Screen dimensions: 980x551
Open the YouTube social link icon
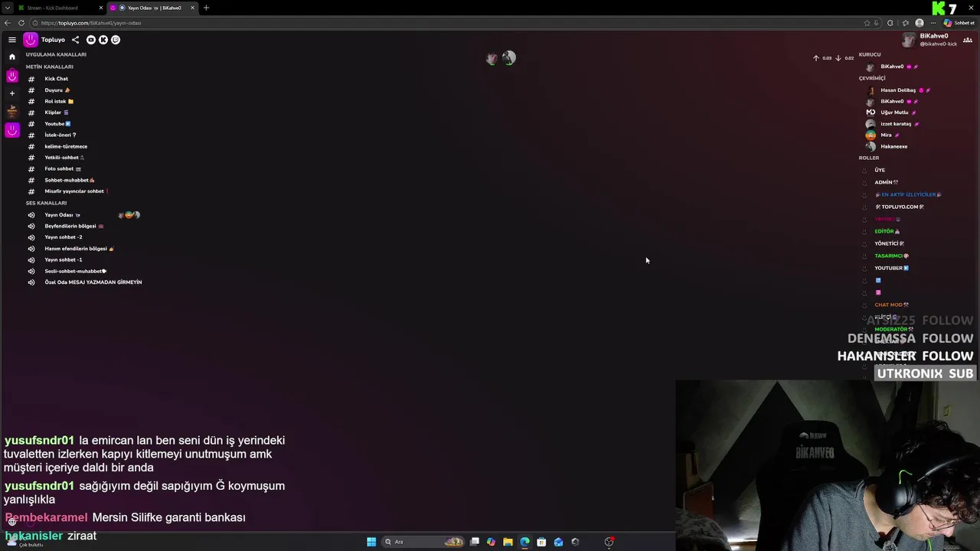(x=91, y=40)
